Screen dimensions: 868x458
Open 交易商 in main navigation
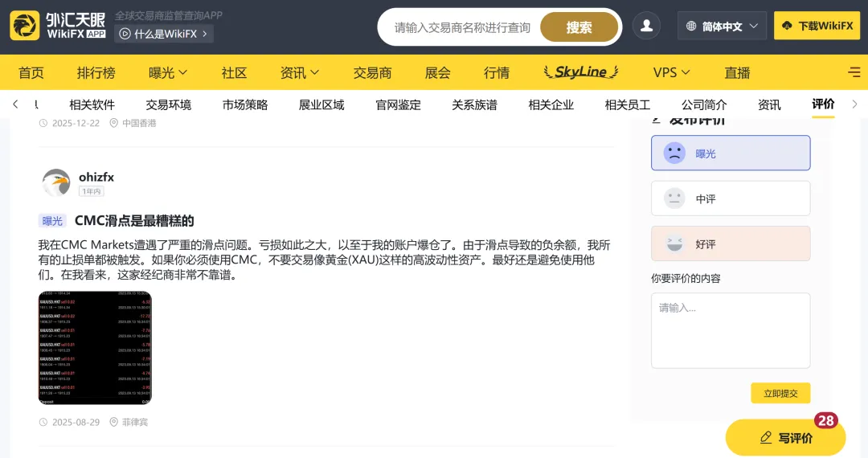click(372, 72)
